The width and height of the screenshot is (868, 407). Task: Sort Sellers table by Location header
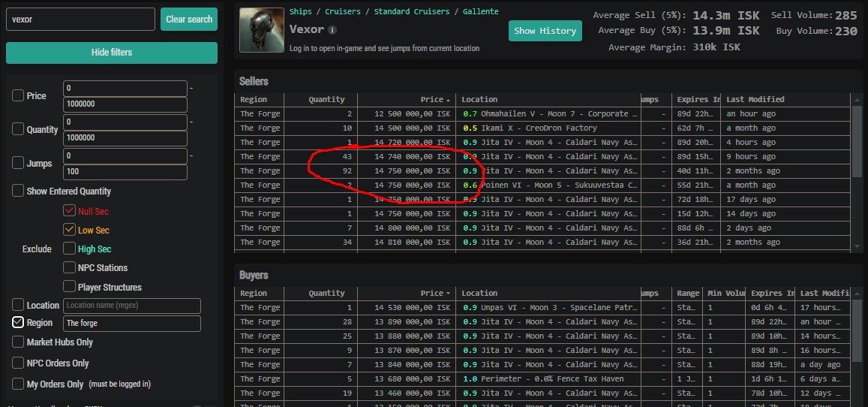click(548, 100)
